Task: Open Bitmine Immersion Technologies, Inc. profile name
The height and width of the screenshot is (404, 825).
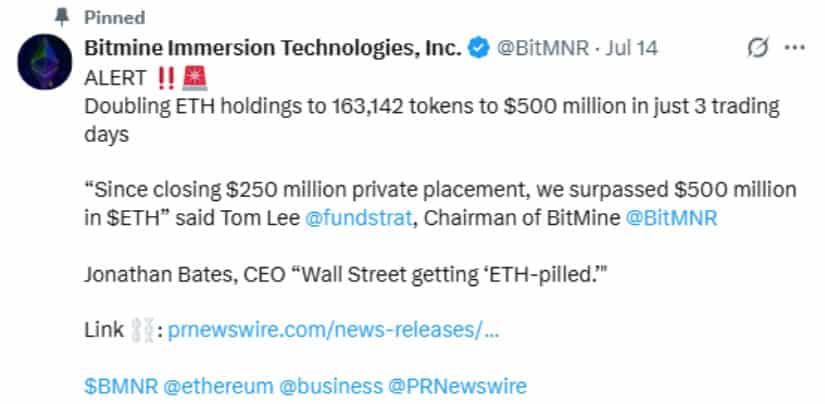Action: (274, 48)
